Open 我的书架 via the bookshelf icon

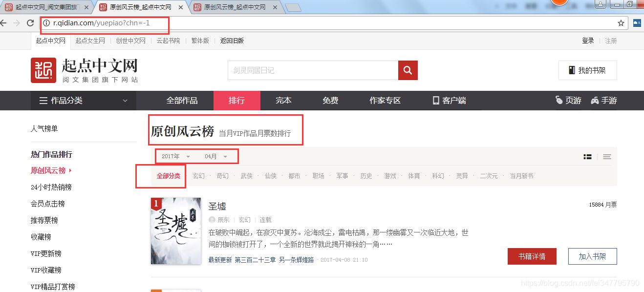(x=572, y=70)
